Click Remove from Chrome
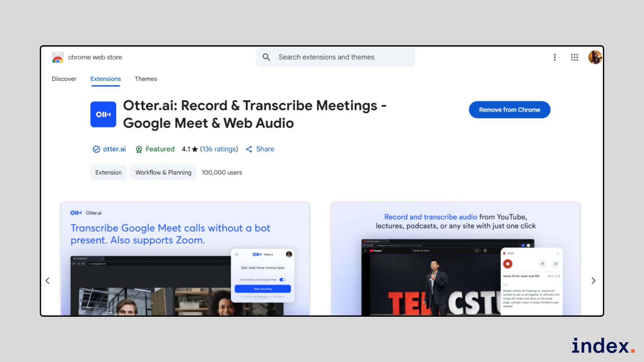This screenshot has width=644, height=362. (x=509, y=110)
